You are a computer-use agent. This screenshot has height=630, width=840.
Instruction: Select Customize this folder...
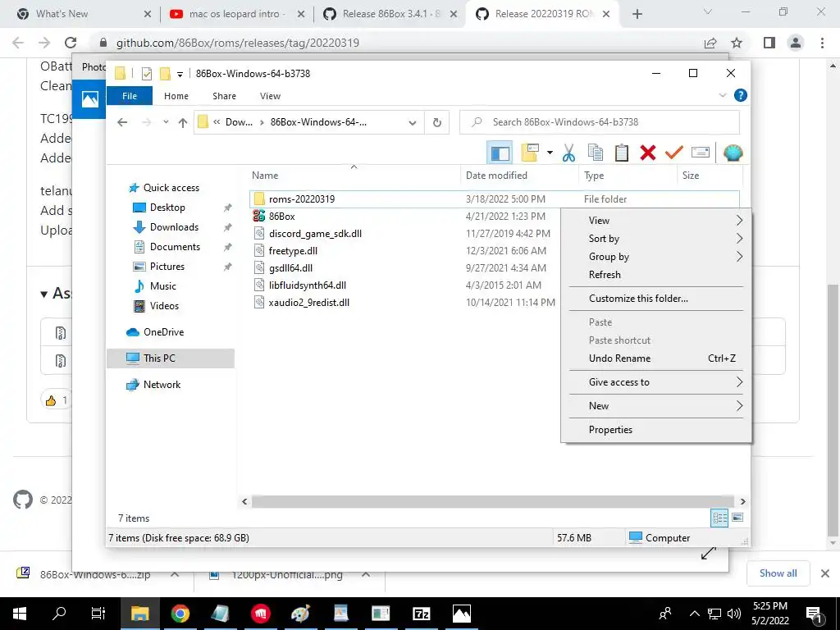(656, 299)
